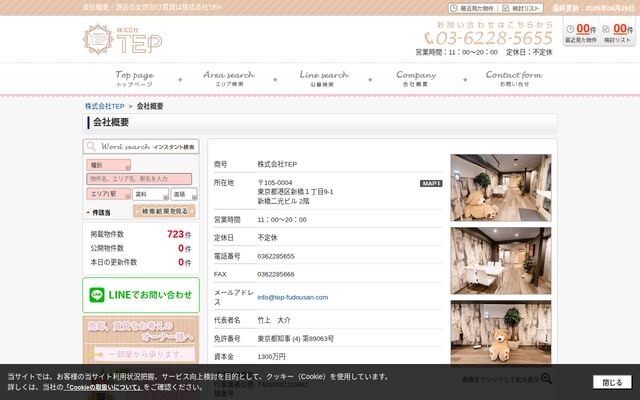This screenshot has width=640, height=400.
Task: Click 閉じる on cookie notice
Action: coord(612,382)
